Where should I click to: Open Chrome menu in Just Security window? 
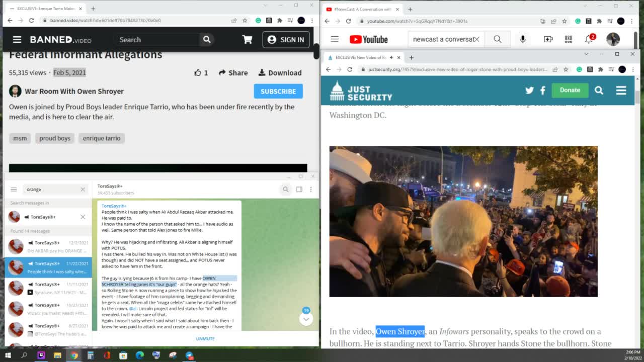coord(633,69)
